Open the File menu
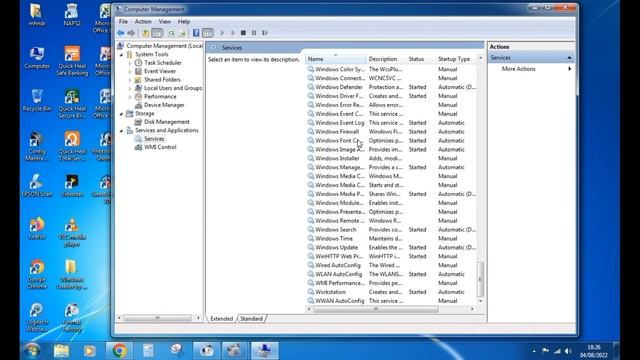This screenshot has height=360, width=640. (123, 21)
